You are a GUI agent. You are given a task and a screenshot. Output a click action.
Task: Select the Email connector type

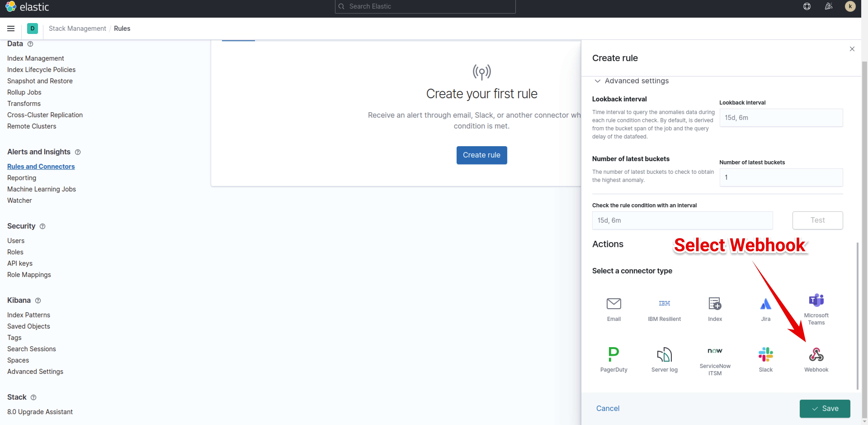[614, 309]
